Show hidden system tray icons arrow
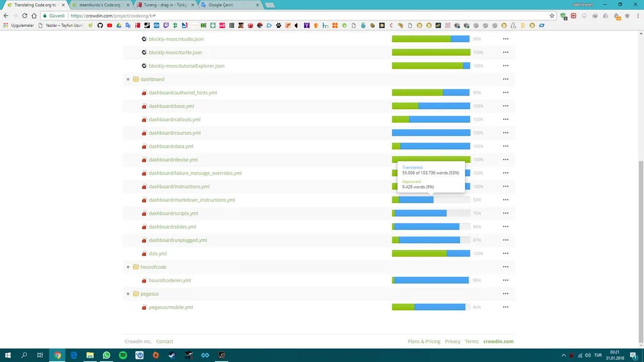The height and width of the screenshot is (362, 644). (563, 355)
